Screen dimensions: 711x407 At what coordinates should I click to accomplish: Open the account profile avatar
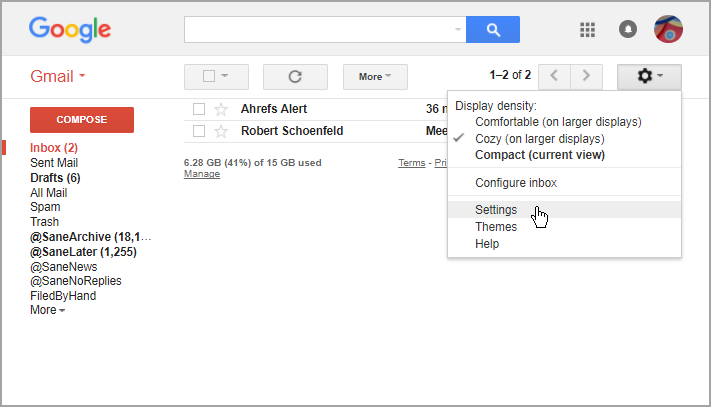(668, 29)
